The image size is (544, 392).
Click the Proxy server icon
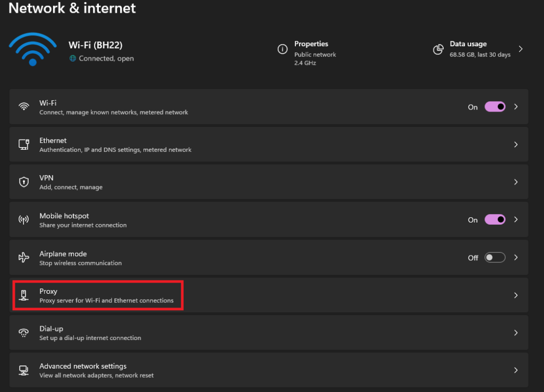[24, 295]
